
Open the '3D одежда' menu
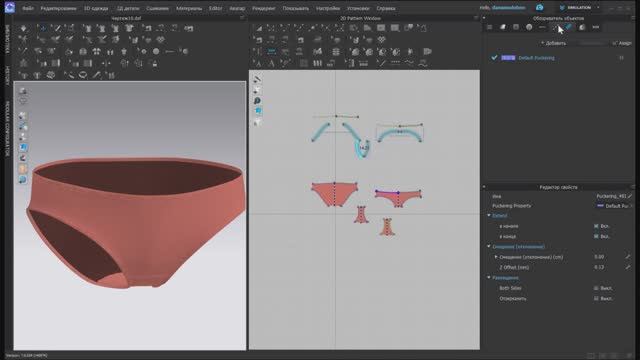pos(96,8)
